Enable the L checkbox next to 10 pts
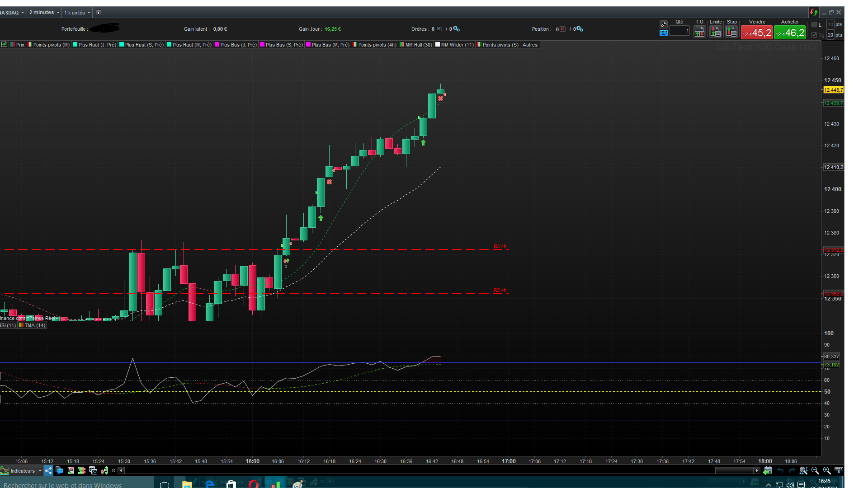This screenshot has width=868, height=488. point(814,25)
